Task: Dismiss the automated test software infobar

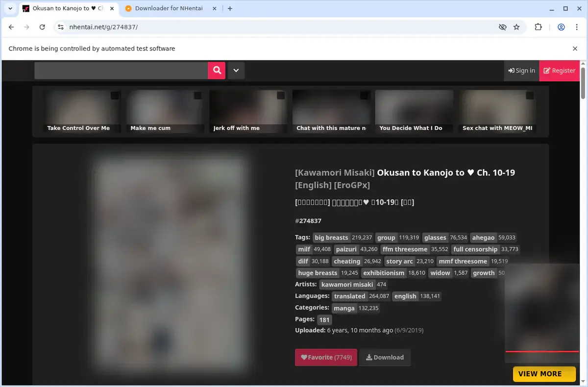Action: tap(575, 48)
